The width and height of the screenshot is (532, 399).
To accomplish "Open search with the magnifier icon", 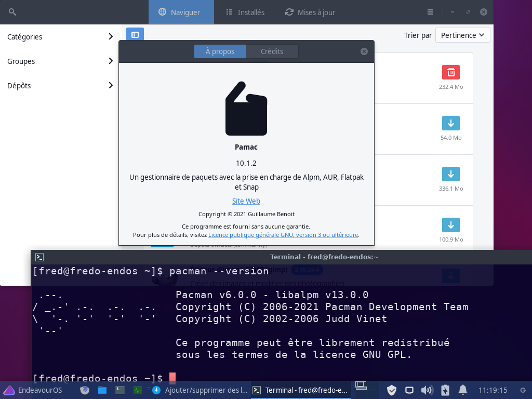I will [12, 11].
